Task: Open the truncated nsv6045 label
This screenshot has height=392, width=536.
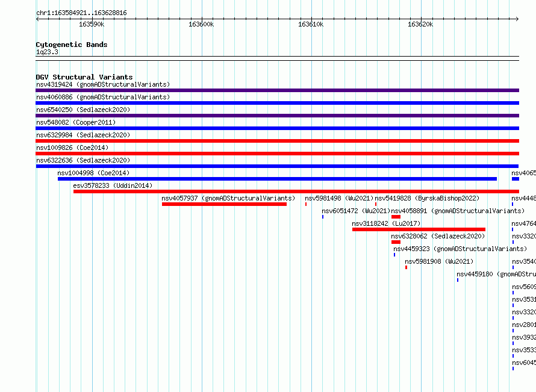Action: [524, 362]
